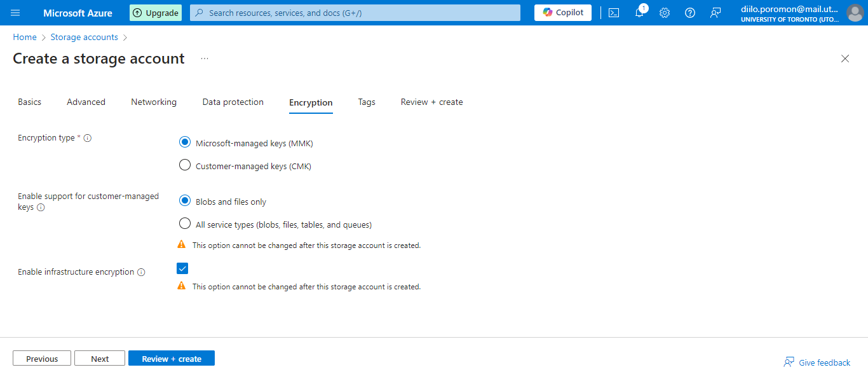The image size is (868, 386).
Task: Launch Cloud Shell from the top bar
Action: pos(613,13)
